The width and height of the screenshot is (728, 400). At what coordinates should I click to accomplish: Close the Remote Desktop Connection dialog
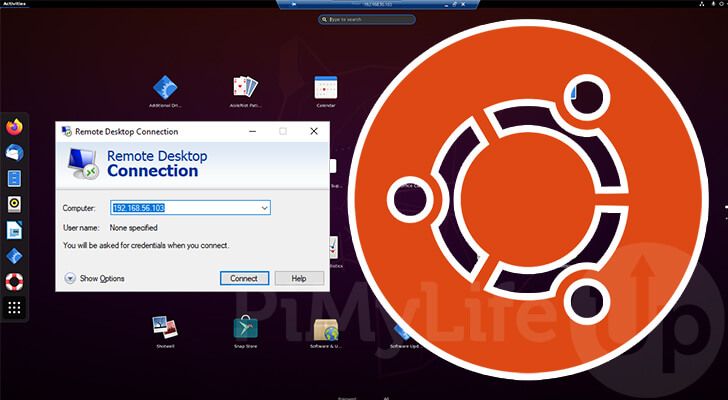point(314,131)
